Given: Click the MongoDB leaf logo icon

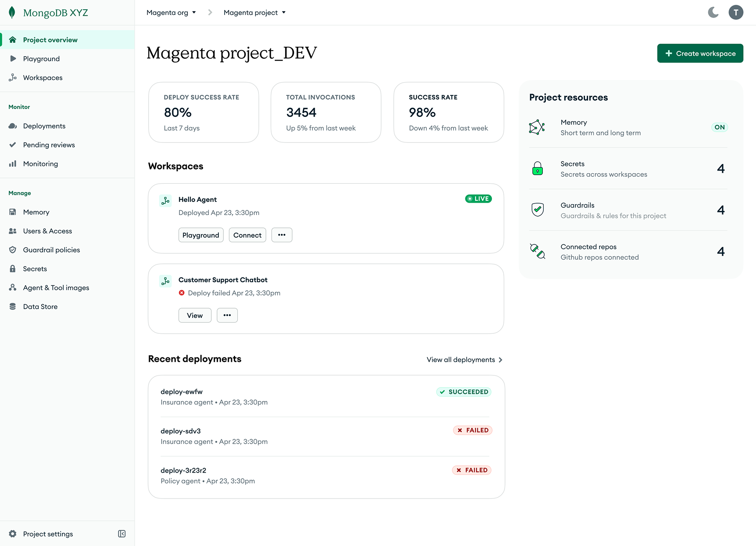Looking at the screenshot, I should click(x=12, y=13).
